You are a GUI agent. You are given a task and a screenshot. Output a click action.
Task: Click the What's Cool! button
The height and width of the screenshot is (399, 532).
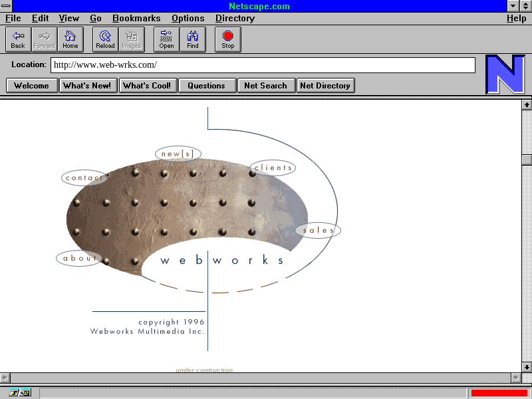pos(147,85)
